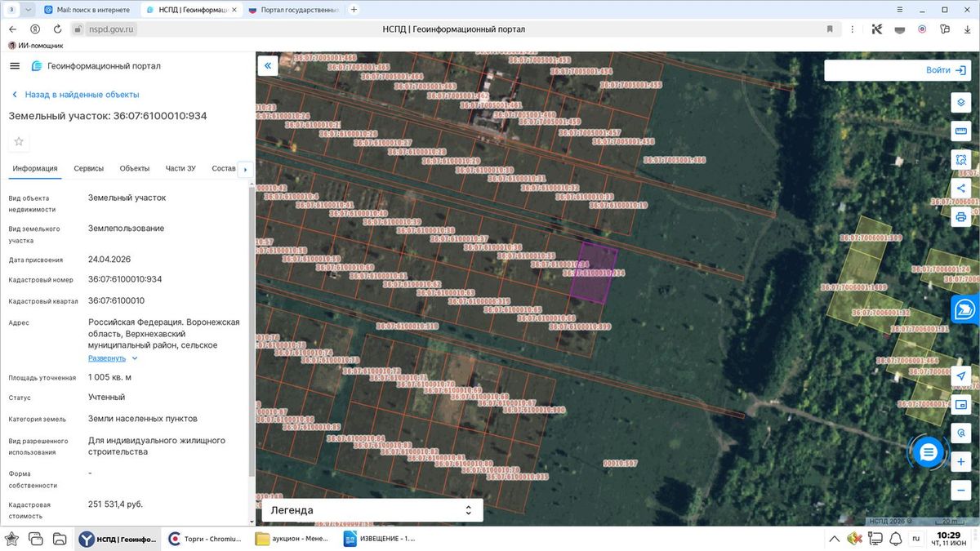This screenshot has width=980, height=551.
Task: Click the Геоинформационный портал logo
Action: (x=96, y=66)
